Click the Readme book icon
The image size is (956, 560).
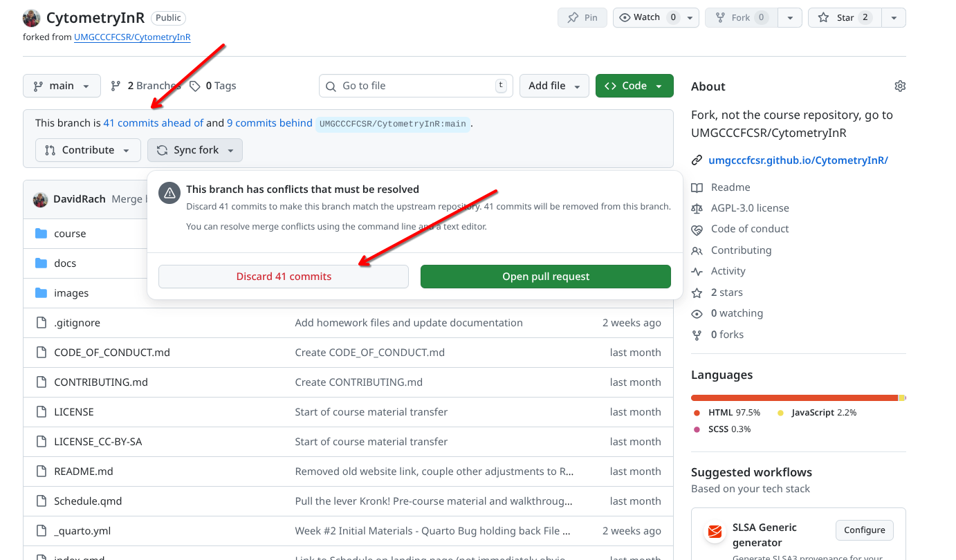(x=697, y=187)
